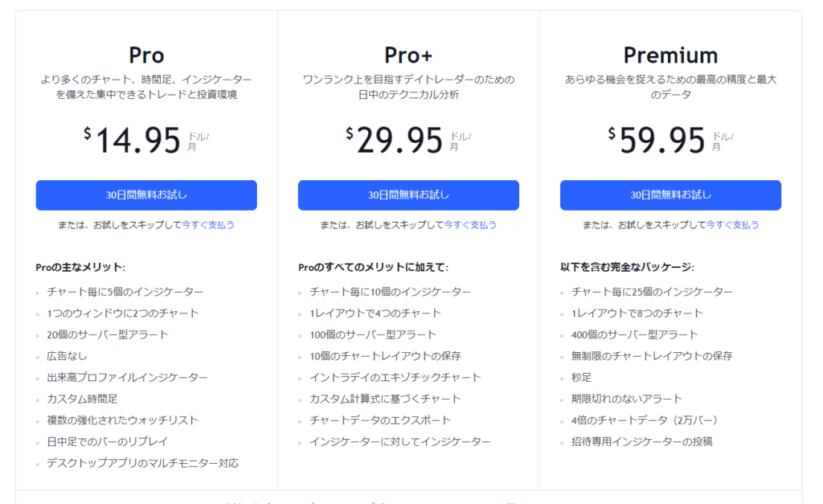Click the 広告なし feature item

click(x=68, y=356)
